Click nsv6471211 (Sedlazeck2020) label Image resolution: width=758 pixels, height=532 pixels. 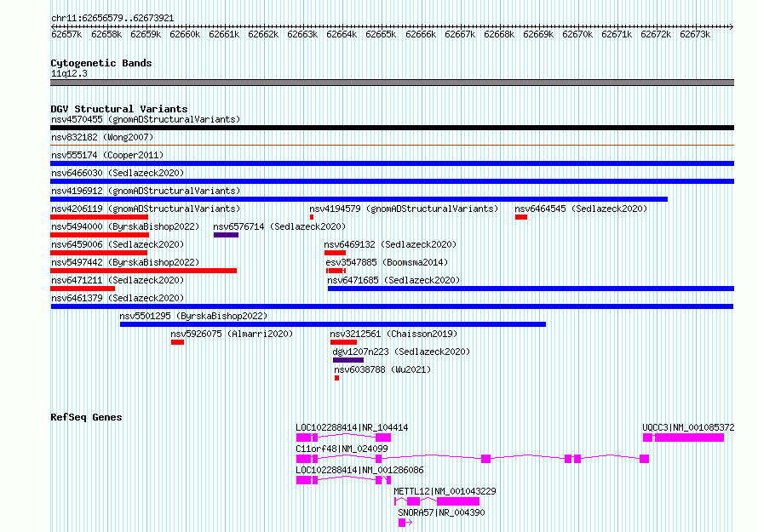pyautogui.click(x=118, y=280)
